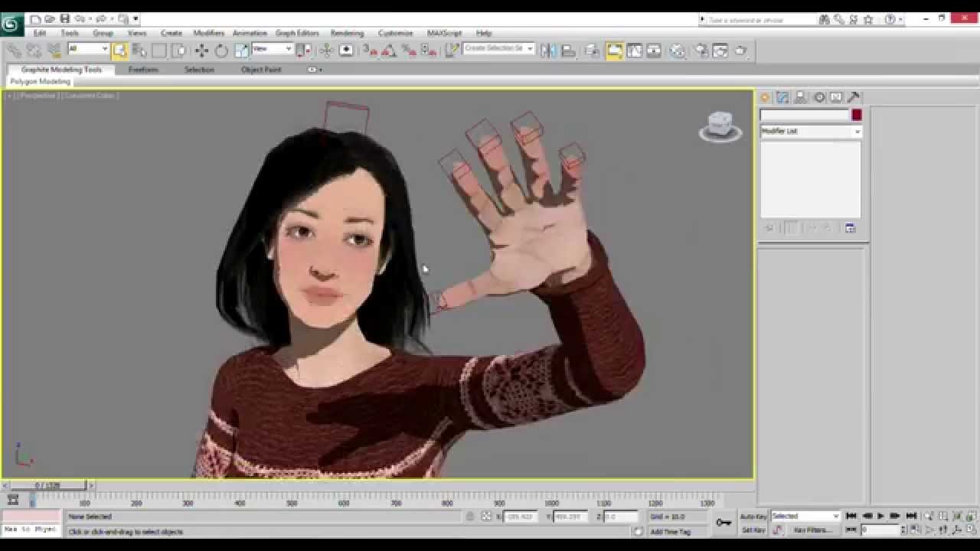This screenshot has height=551, width=980.
Task: Toggle the 3D Snaps button
Action: point(369,51)
